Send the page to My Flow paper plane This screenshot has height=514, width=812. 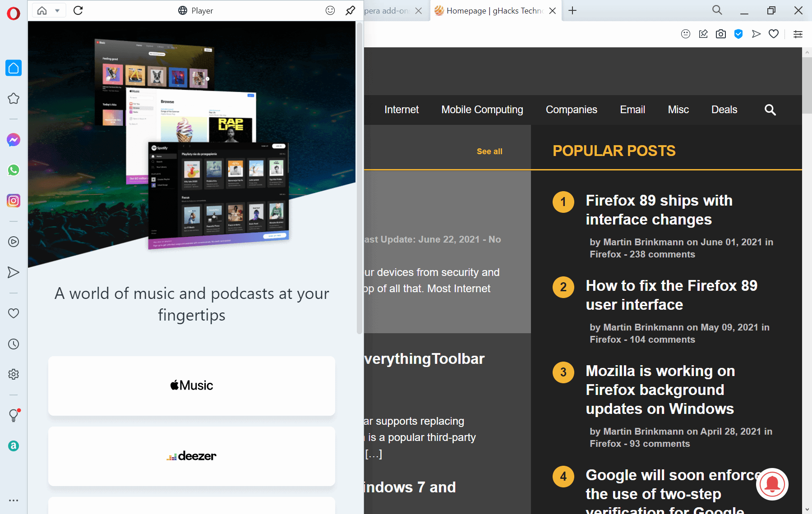pyautogui.click(x=756, y=34)
